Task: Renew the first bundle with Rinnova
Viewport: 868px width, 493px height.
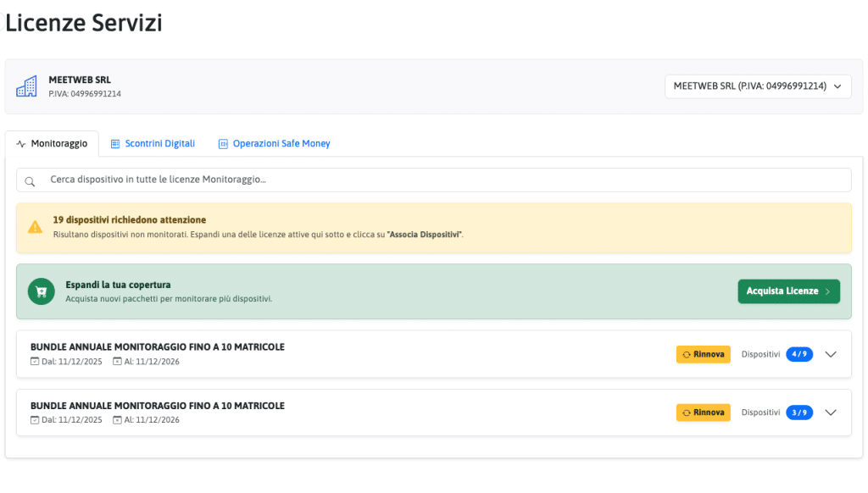Action: 703,354
